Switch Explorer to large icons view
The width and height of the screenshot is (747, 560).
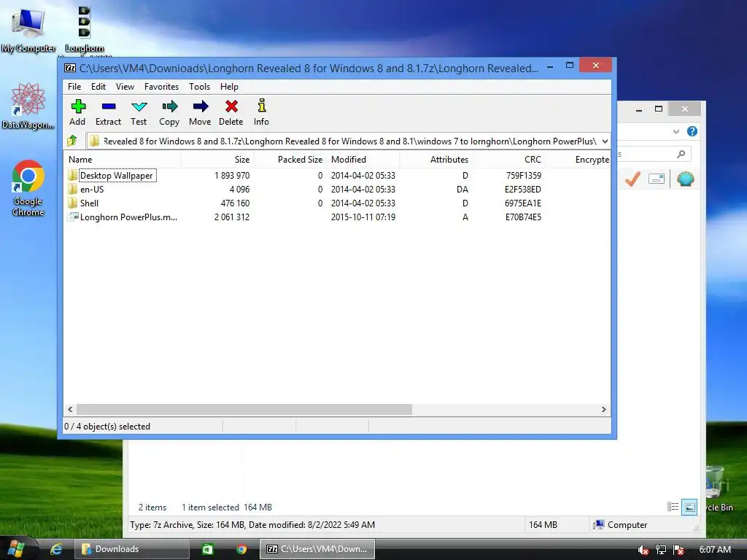coord(689,507)
